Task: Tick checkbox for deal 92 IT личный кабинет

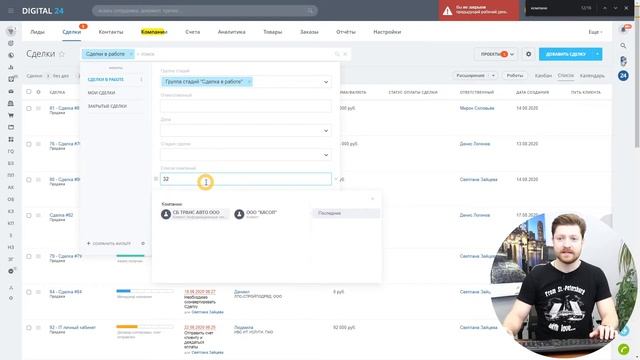Action: click(29, 328)
